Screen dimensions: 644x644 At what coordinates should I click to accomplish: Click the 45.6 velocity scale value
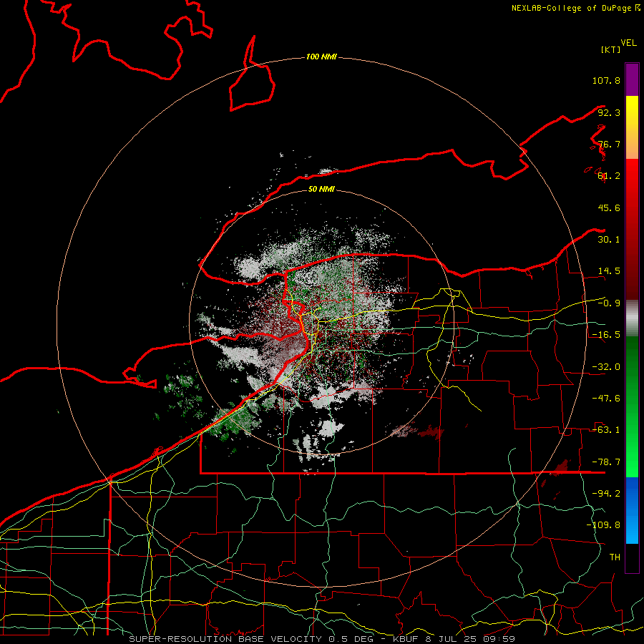609,208
